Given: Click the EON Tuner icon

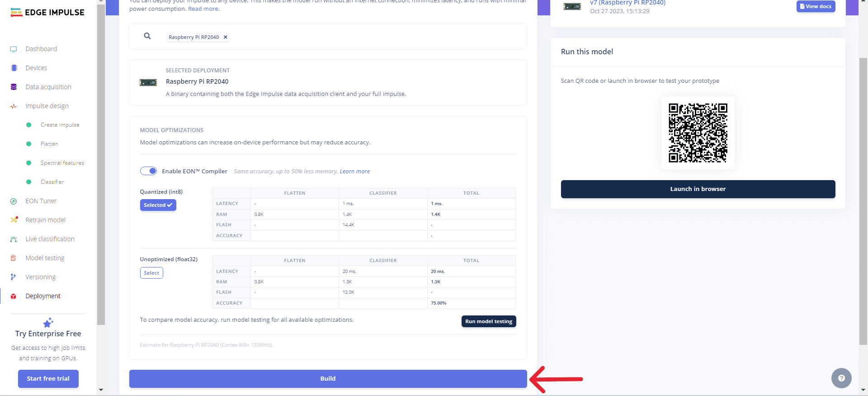Looking at the screenshot, I should click(x=14, y=201).
